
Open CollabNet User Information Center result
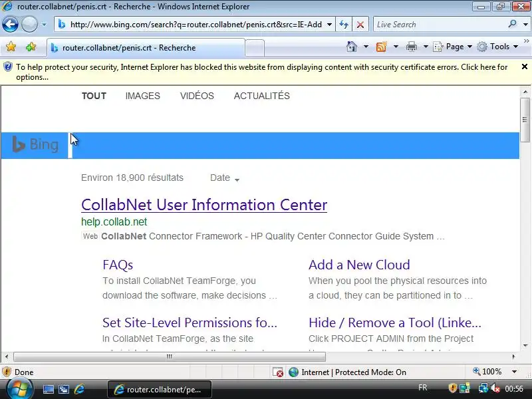[204, 205]
